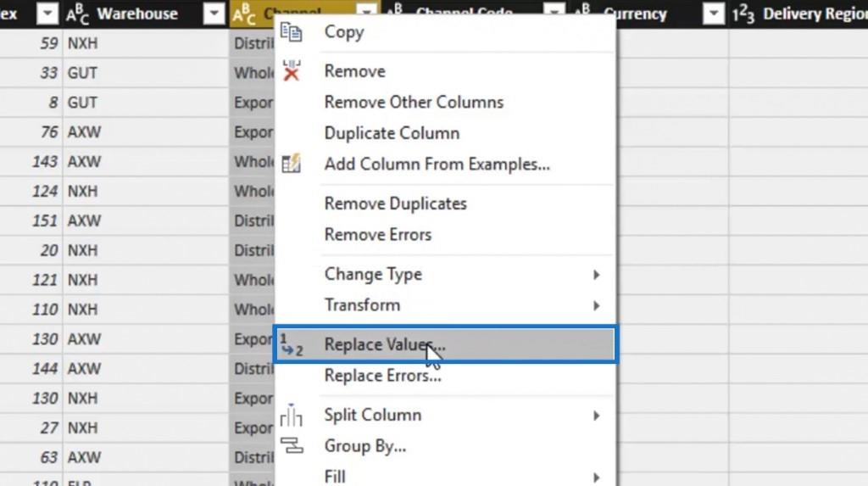Viewport: 868px width, 486px height.
Task: Select Remove Other Columns
Action: pyautogui.click(x=445, y=102)
